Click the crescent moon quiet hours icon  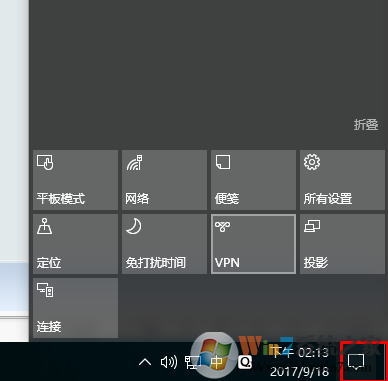pyautogui.click(x=134, y=226)
